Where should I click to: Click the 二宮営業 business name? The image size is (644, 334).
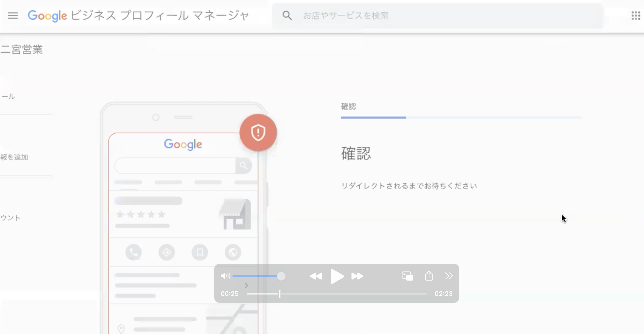(21, 49)
